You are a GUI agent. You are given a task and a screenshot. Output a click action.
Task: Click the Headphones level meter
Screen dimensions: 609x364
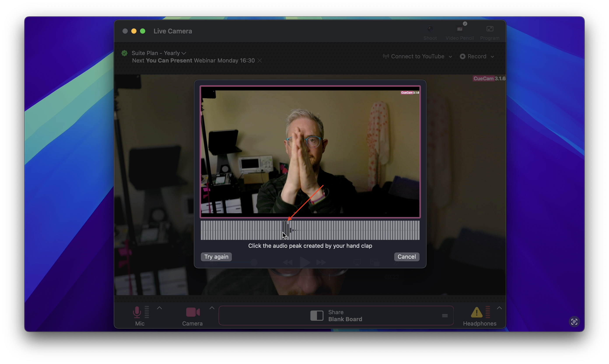tap(488, 312)
